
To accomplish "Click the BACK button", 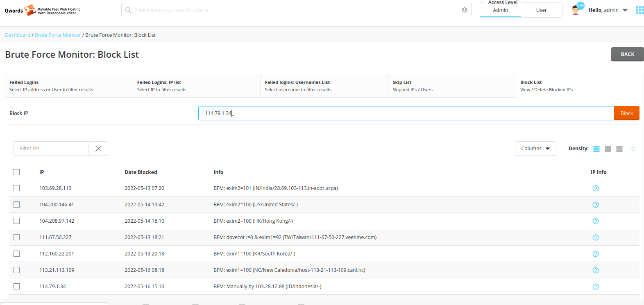I will coord(628,54).
